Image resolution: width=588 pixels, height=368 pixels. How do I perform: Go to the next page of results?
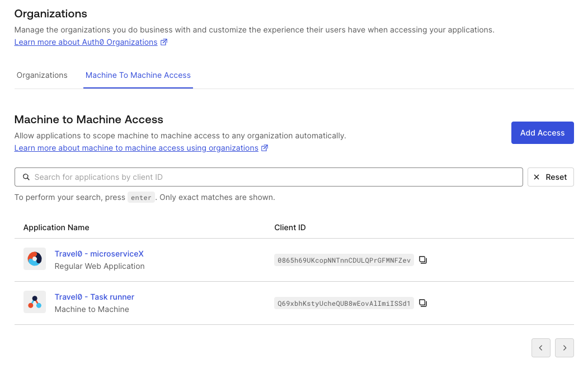click(565, 348)
